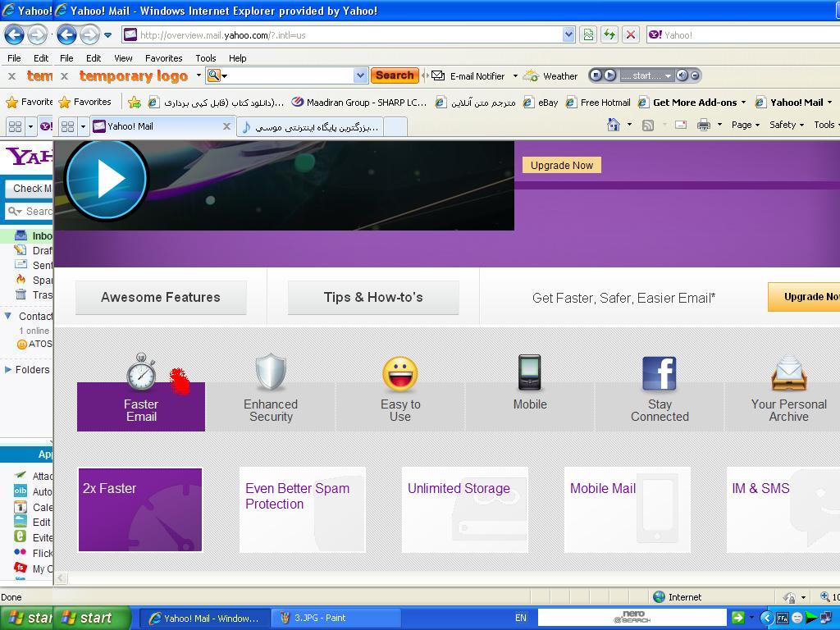Click the IM & SMS card
840x630 pixels.
[x=783, y=509]
